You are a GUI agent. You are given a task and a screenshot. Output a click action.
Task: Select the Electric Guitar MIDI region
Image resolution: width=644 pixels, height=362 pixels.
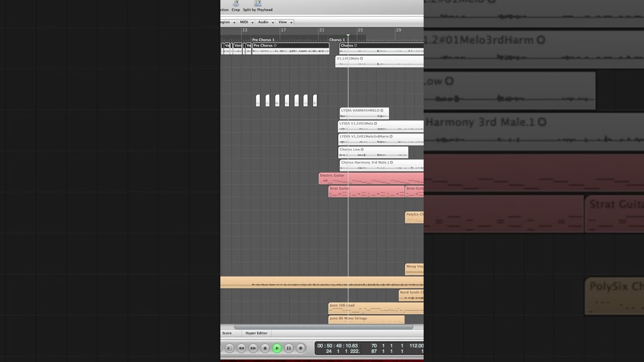[x=371, y=178]
